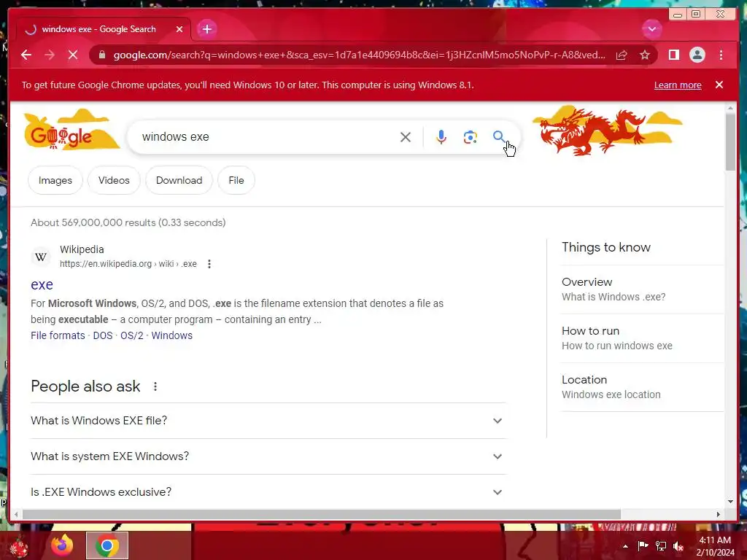Viewport: 747px width, 560px height.
Task: View site information via the lock icon
Action: [101, 55]
